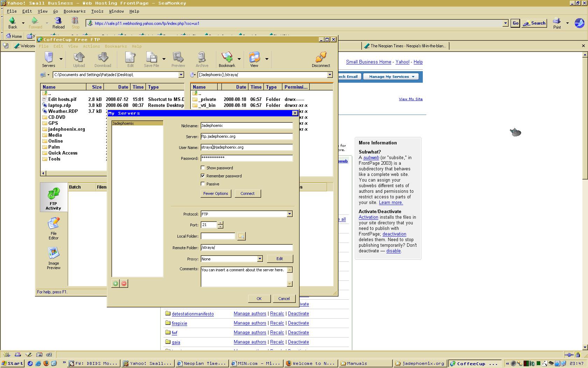Expand the Save File dropdown arrow
588x368 pixels.
pos(164,59)
